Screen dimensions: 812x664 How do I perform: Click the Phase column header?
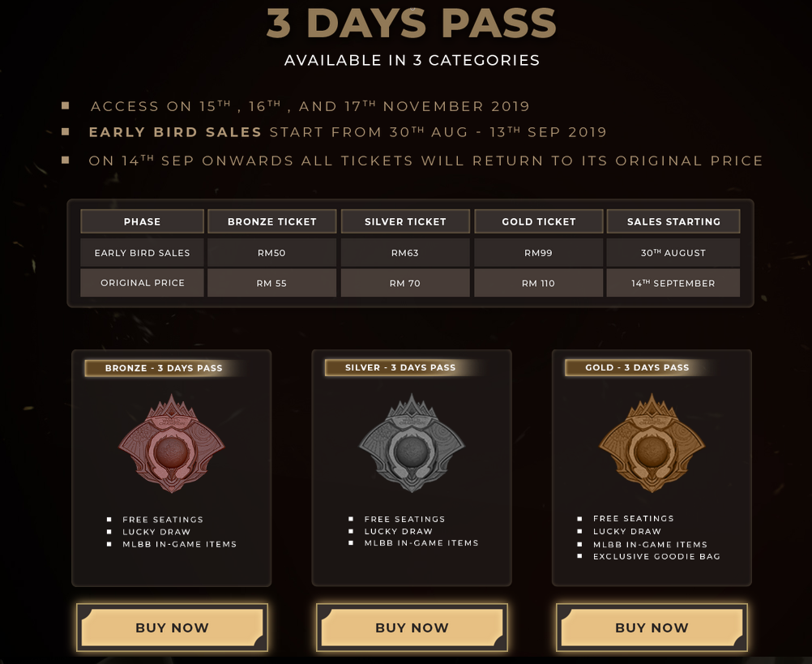coord(142,221)
